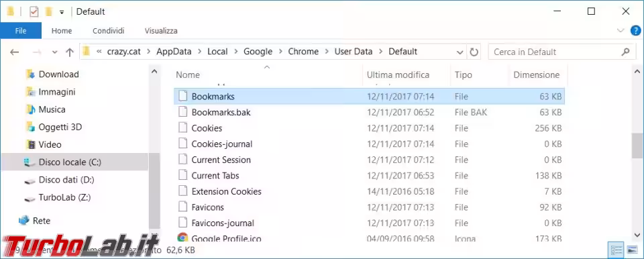Click the Current Tabs file name
Image resolution: width=644 pixels, height=259 pixels.
[x=215, y=176]
